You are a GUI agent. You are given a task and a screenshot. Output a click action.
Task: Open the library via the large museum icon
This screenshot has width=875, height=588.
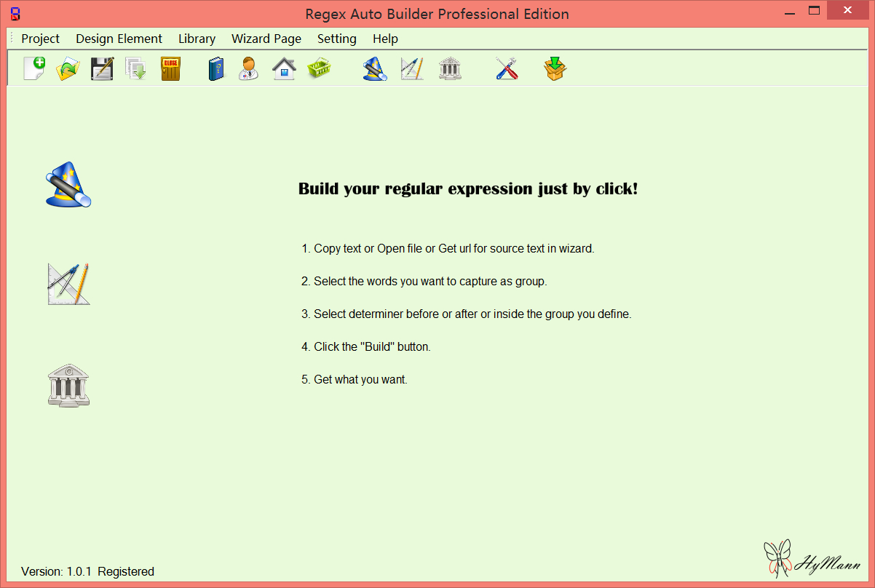[68, 385]
